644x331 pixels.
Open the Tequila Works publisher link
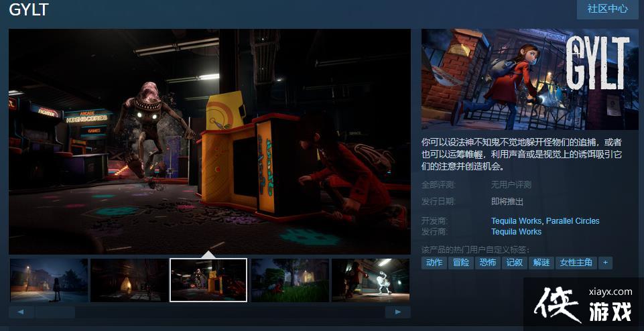click(x=516, y=232)
